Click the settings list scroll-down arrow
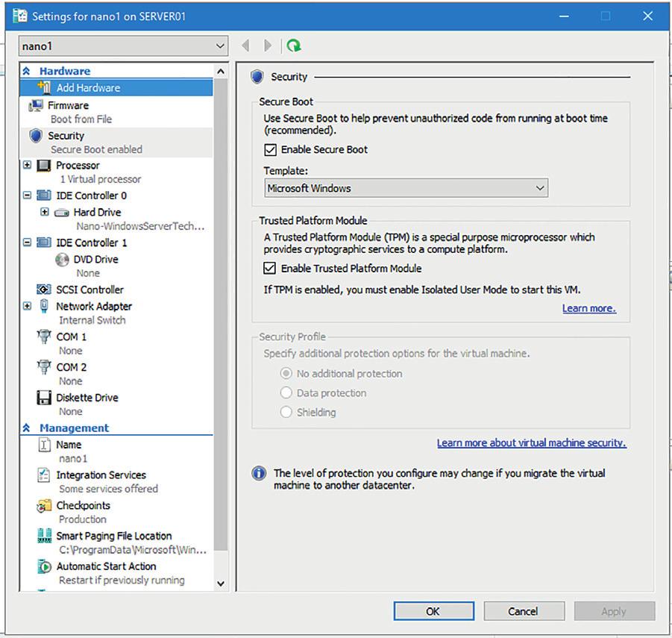 coord(221,583)
